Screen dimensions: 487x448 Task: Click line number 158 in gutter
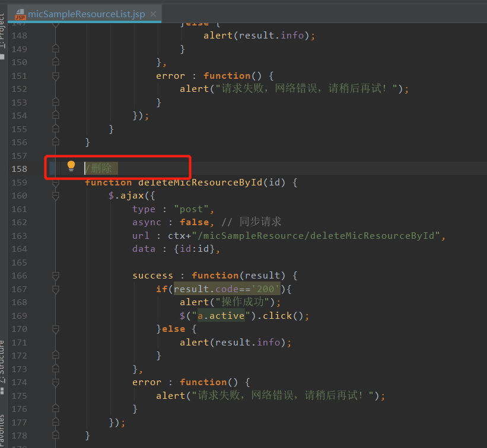(19, 169)
